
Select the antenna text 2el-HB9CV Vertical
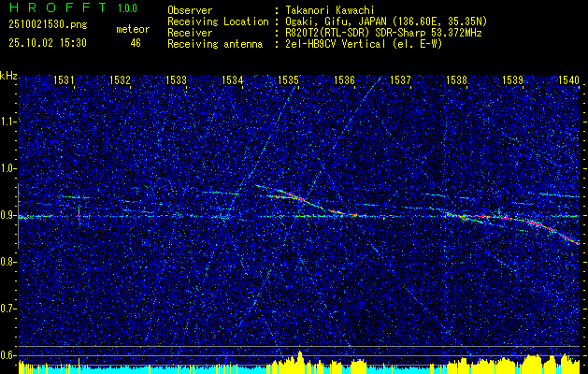tap(334, 44)
